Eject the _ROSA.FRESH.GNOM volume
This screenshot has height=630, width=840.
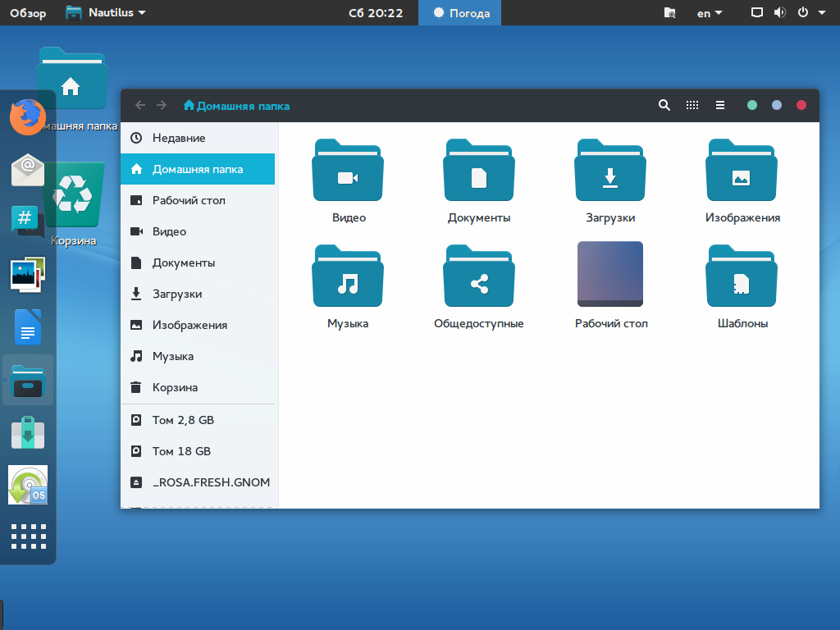point(136,482)
